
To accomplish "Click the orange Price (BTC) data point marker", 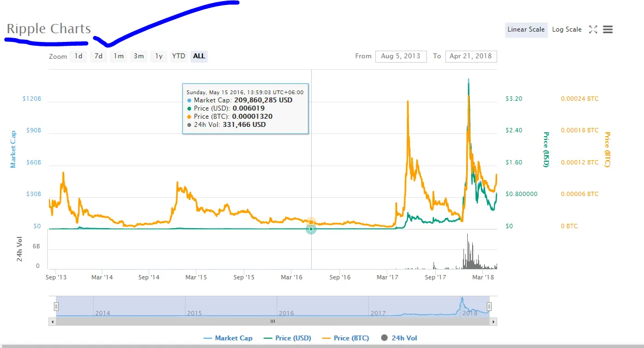I will 311,222.
